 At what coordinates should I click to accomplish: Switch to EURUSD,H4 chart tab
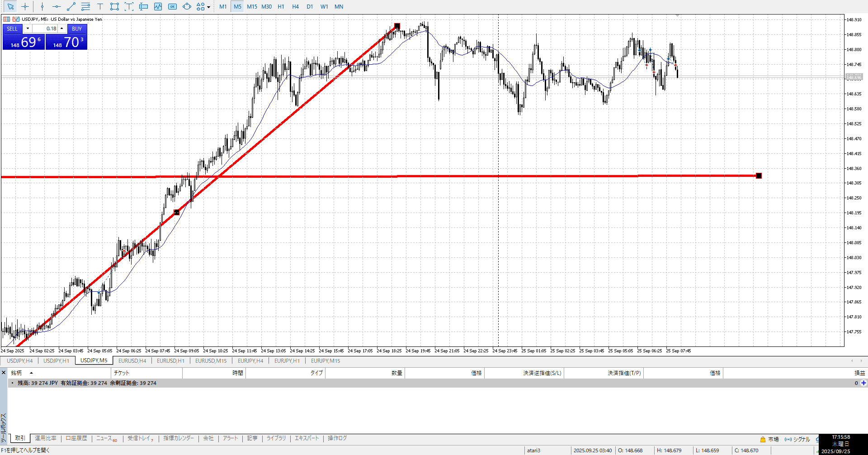[x=132, y=360]
